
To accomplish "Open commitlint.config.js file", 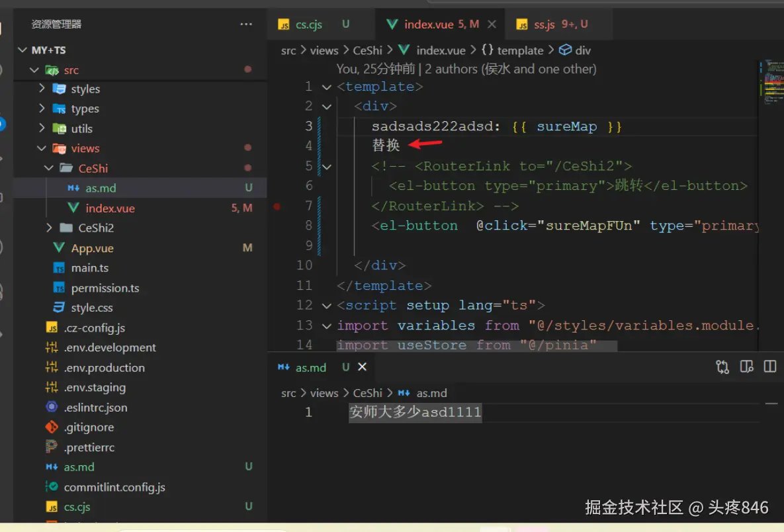I will (140, 487).
